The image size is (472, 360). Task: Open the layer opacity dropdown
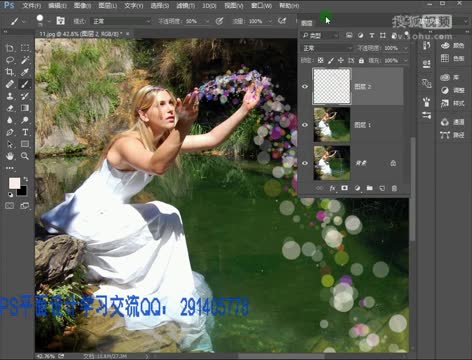(x=406, y=48)
